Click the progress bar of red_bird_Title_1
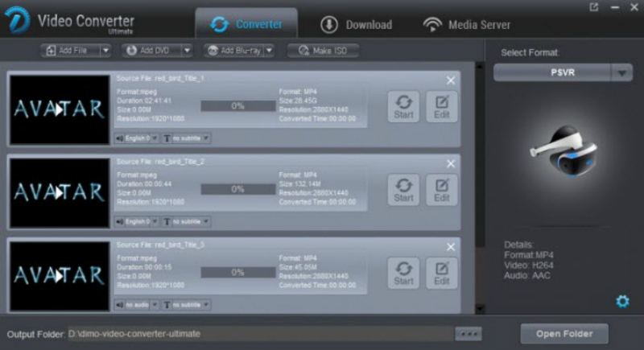This screenshot has height=350, width=644. coord(237,106)
